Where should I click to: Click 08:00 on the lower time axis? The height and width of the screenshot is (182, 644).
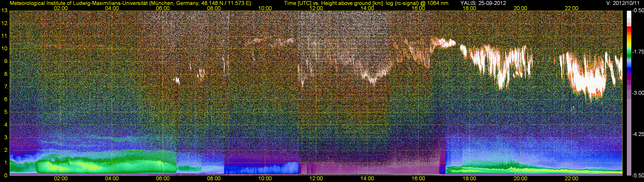coord(214,179)
